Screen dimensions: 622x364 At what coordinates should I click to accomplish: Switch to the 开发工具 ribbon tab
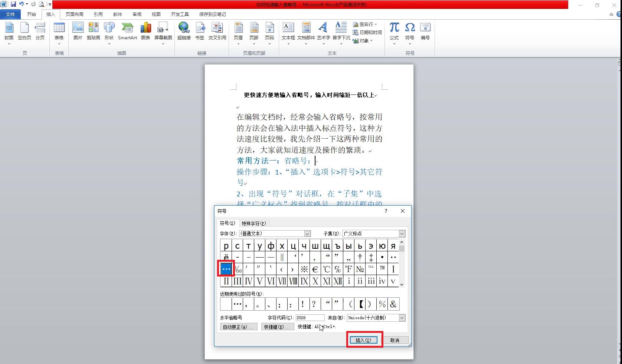tap(180, 14)
